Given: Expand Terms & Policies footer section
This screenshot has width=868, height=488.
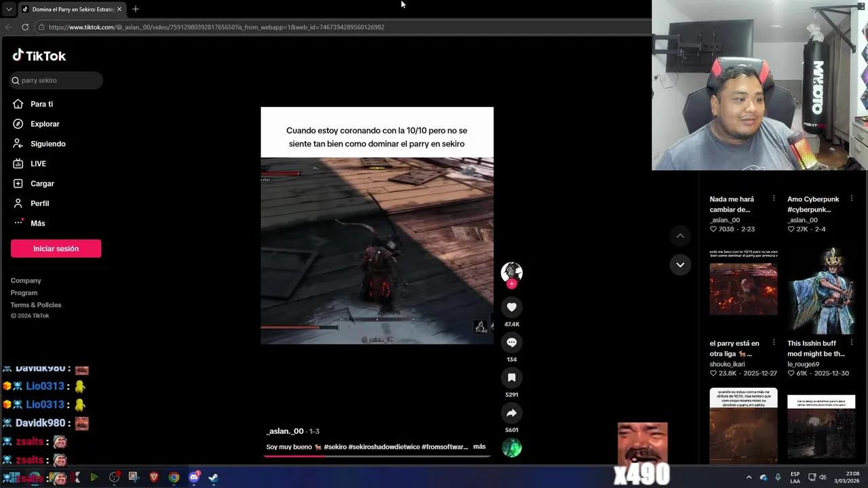Looking at the screenshot, I should (36, 305).
